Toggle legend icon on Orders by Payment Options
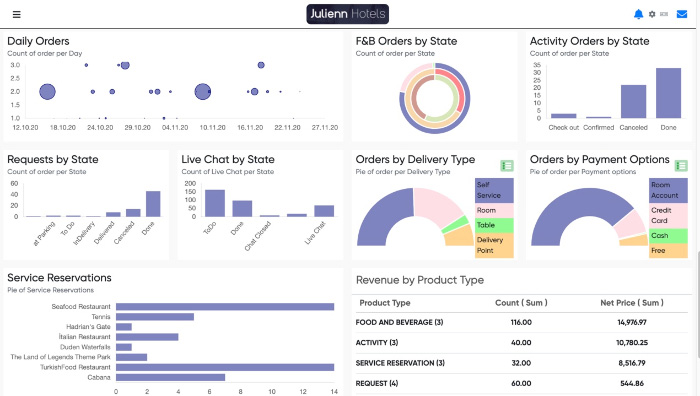This screenshot has width=700, height=396. pyautogui.click(x=681, y=166)
